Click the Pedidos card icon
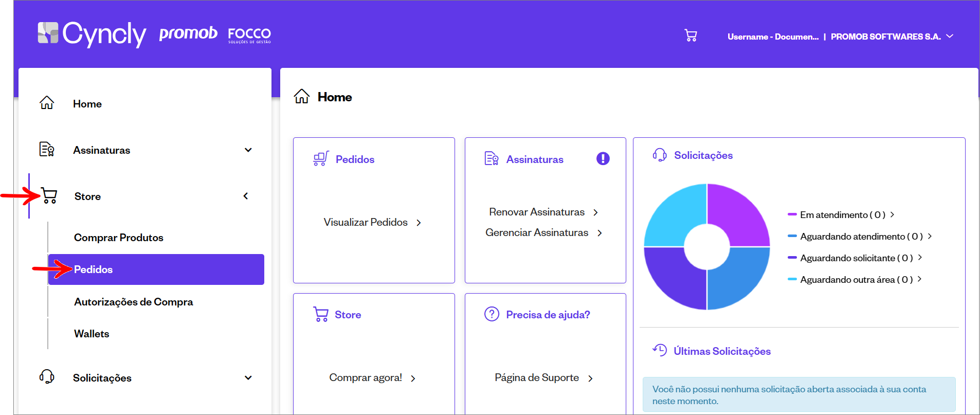Viewport: 980px width, 415px height. [321, 158]
